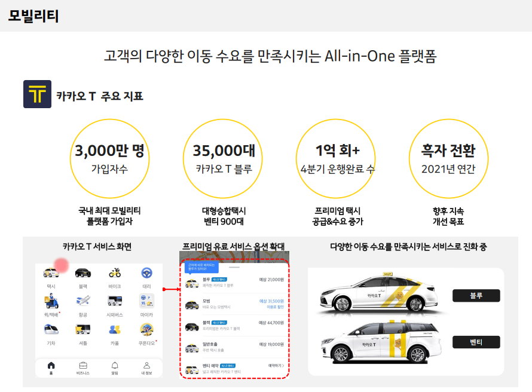The image size is (532, 392).
Task: Click the 벤티 예약 van icon in ride list
Action: pos(192,370)
